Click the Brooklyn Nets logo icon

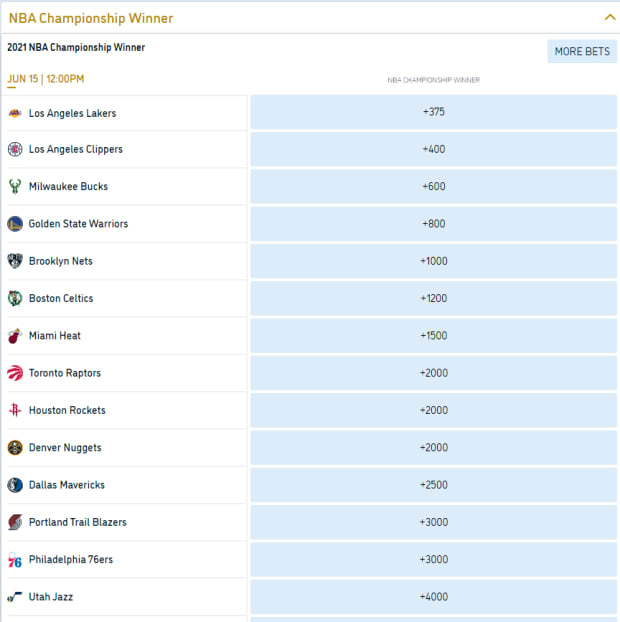click(15, 261)
